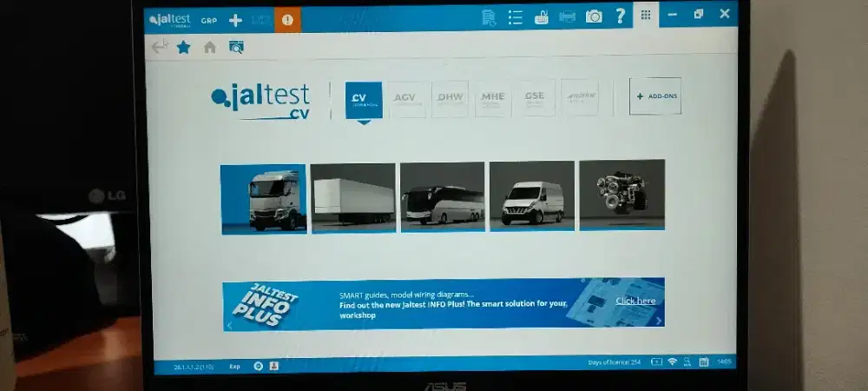The height and width of the screenshot is (391, 868).
Task: Go to home with the house icon
Action: [x=210, y=47]
